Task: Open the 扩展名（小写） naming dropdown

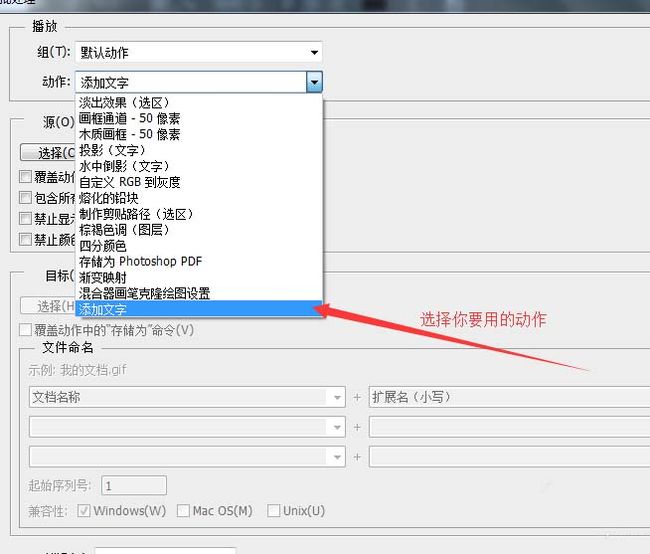Action: (x=509, y=397)
